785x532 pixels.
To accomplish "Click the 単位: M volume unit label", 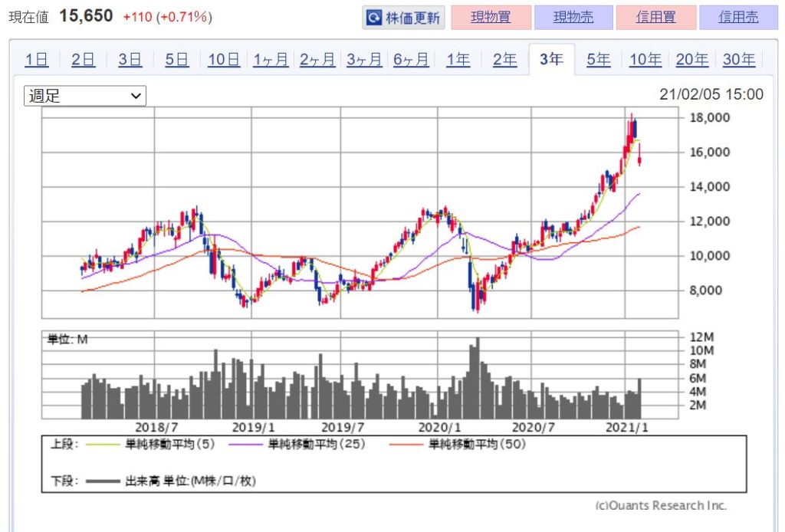I will [x=67, y=340].
